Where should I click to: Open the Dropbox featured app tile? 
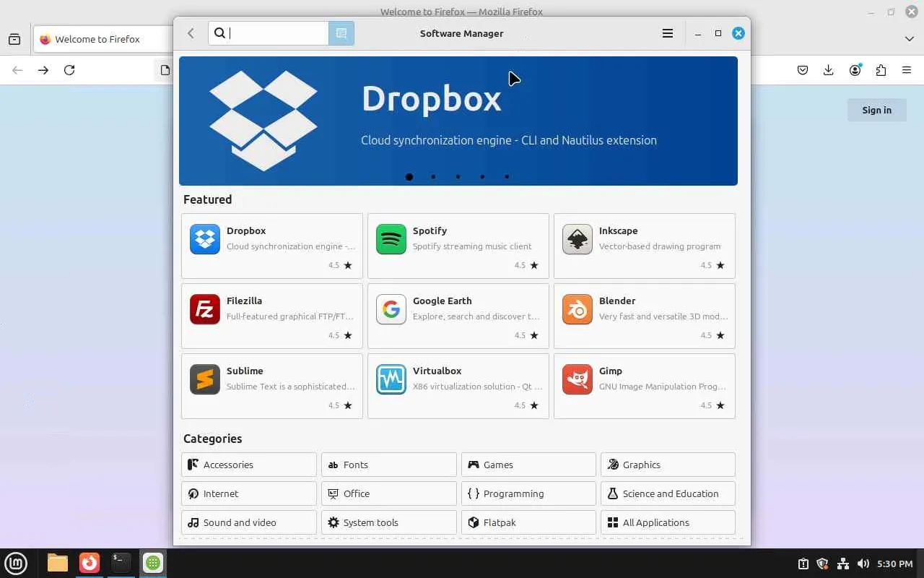[x=272, y=246]
